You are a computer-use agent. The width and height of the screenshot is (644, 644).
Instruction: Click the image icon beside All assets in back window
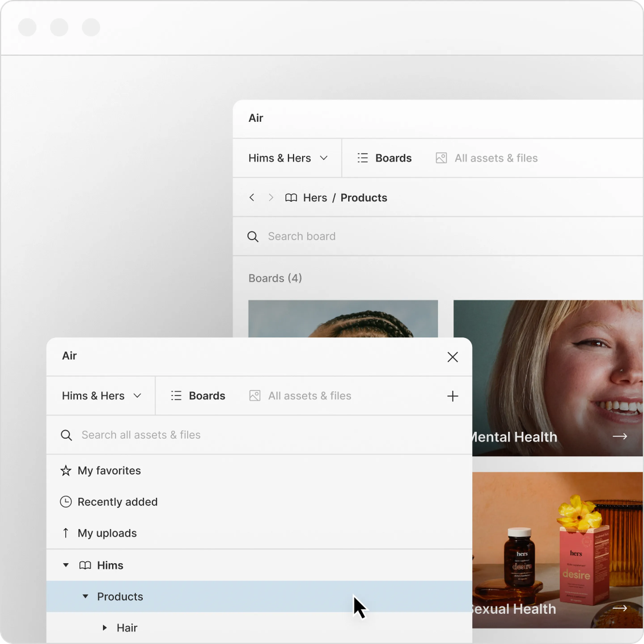[x=441, y=158]
